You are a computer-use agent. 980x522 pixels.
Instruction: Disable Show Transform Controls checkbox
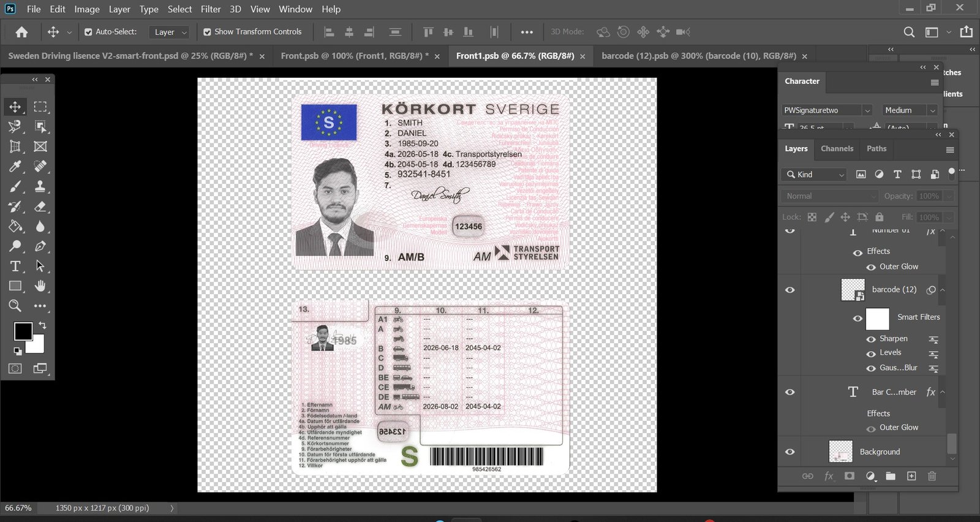pos(207,32)
